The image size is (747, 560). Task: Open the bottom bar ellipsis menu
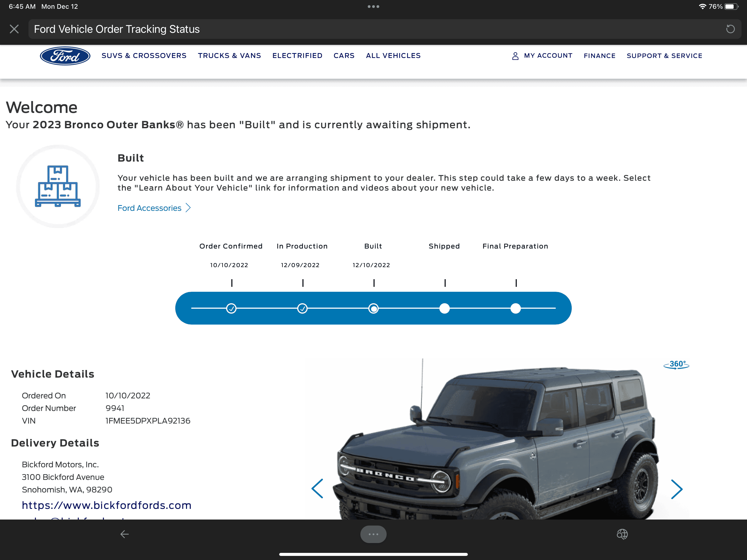pyautogui.click(x=373, y=534)
